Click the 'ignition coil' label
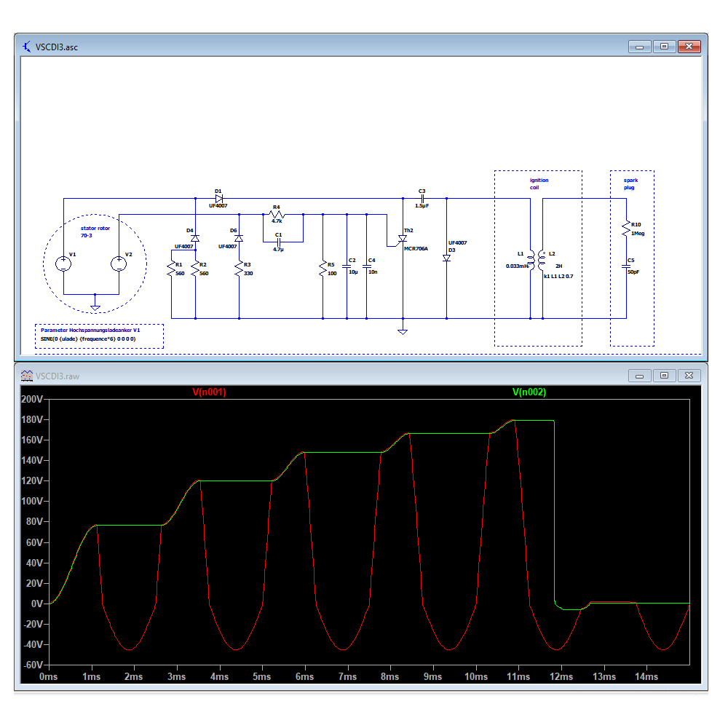The height and width of the screenshot is (728, 728). coord(539,184)
